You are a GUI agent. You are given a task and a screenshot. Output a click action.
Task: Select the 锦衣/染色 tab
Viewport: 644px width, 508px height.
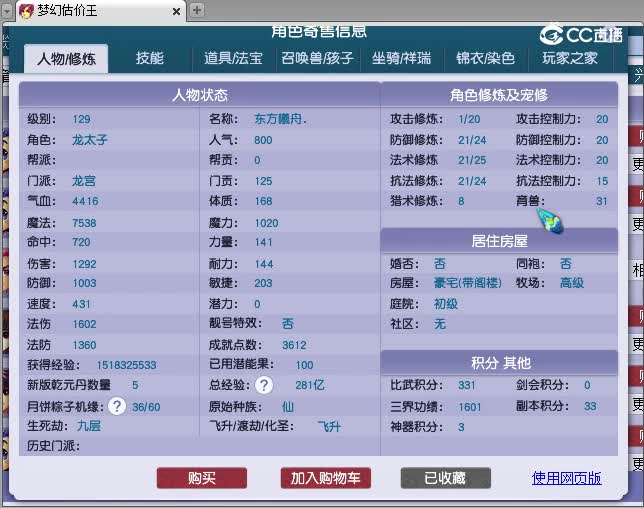click(x=485, y=58)
